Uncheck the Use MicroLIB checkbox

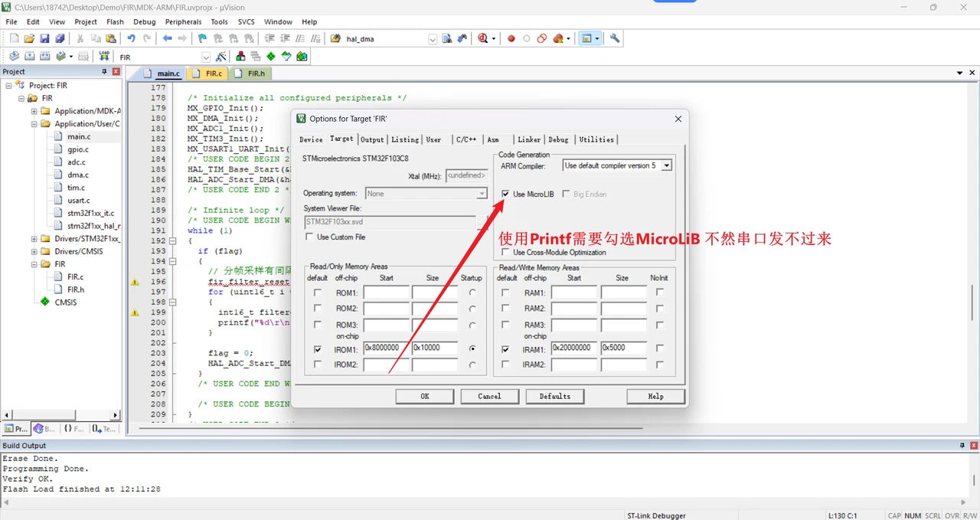click(505, 194)
